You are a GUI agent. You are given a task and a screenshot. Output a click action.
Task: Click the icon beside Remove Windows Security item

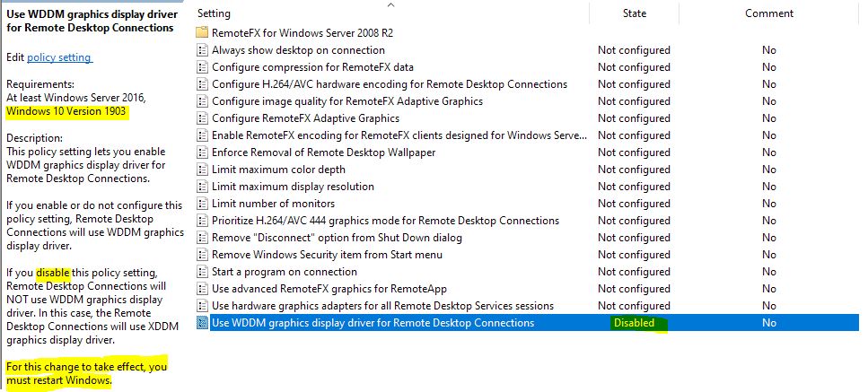tap(203, 255)
